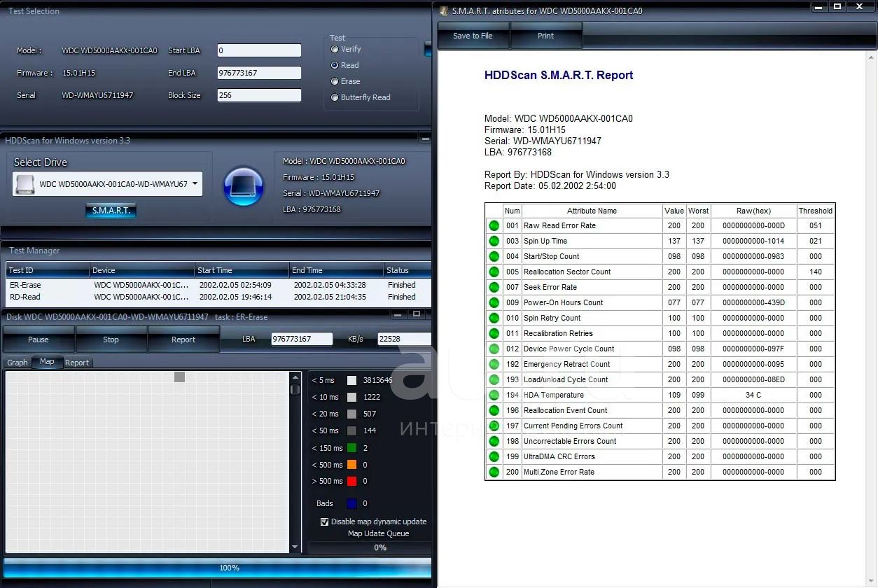
Task: Click Save to File button
Action: point(473,36)
